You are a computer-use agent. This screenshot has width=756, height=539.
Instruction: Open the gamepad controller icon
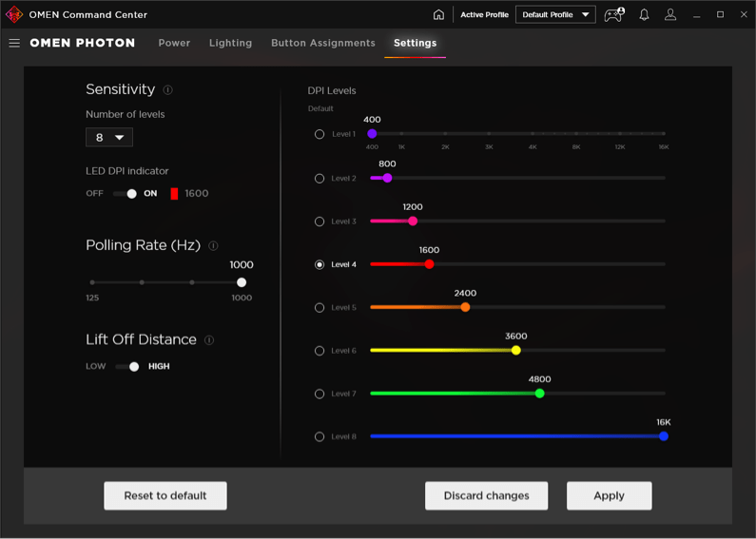pos(614,14)
